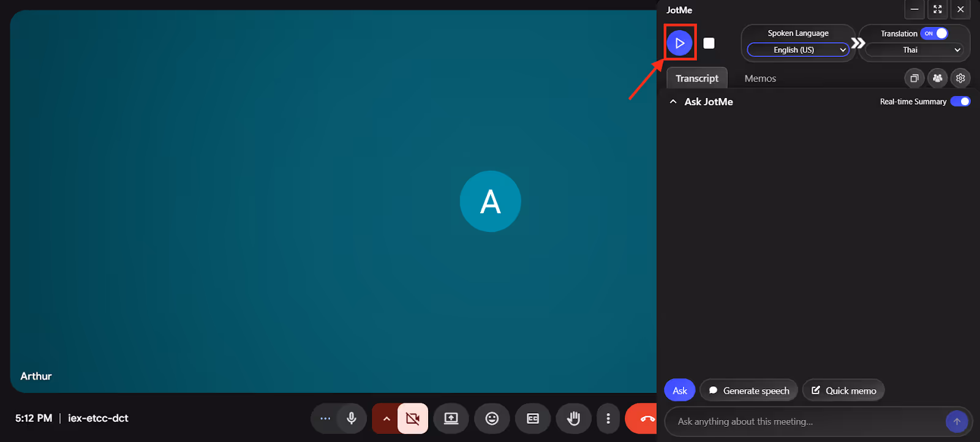The height and width of the screenshot is (442, 980).
Task: Leave the call with the red hang-up button
Action: click(642, 418)
